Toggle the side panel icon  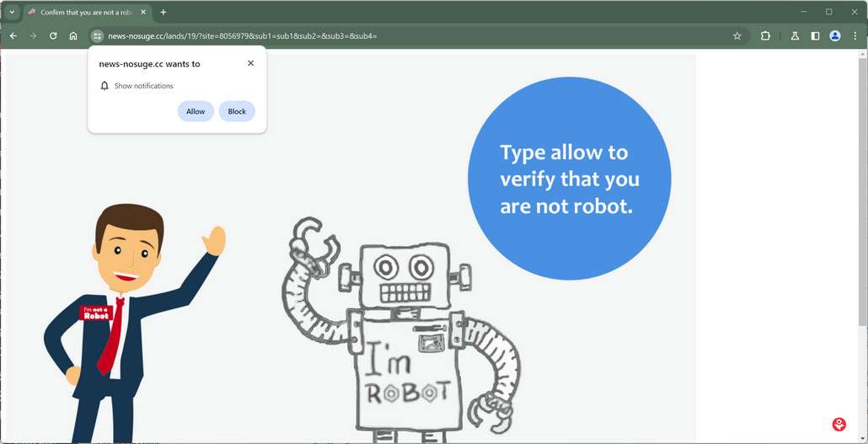[815, 36]
